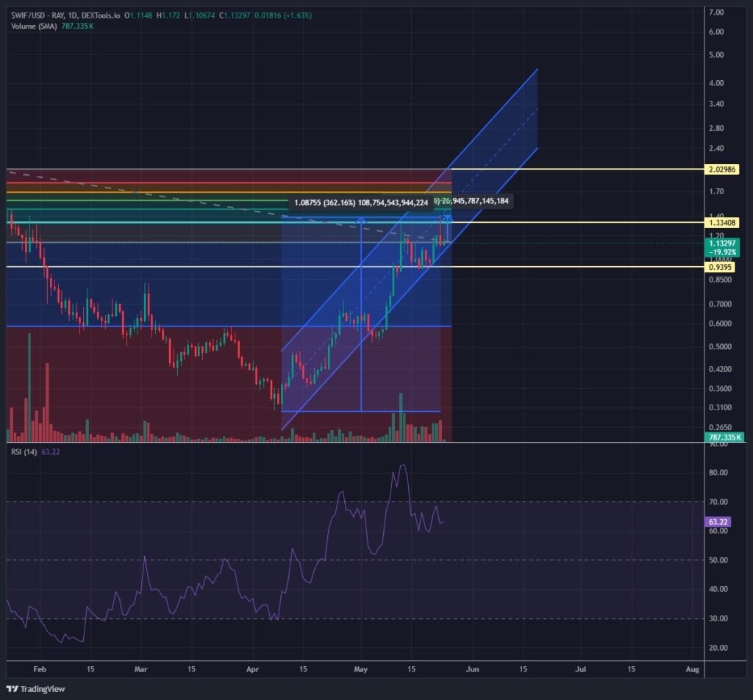Viewport: 753px width, 700px height.
Task: Click the high value H1.172 in header
Action: (x=168, y=15)
